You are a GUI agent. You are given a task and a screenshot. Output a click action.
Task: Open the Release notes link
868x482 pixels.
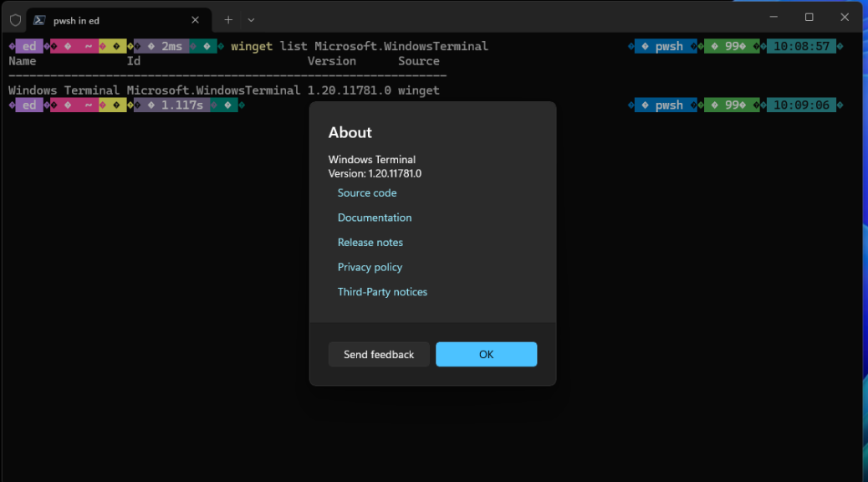370,242
